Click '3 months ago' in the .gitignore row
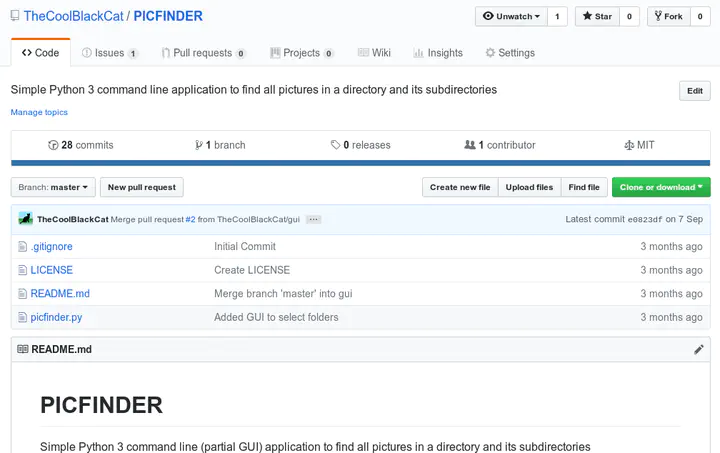Viewport: 720px width, 453px height. click(671, 246)
